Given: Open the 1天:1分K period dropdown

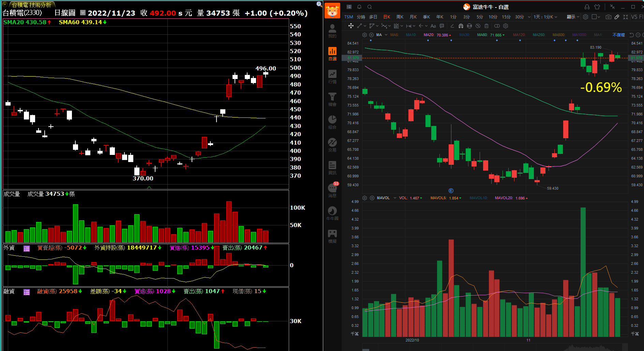Looking at the screenshot, I should [x=545, y=17].
